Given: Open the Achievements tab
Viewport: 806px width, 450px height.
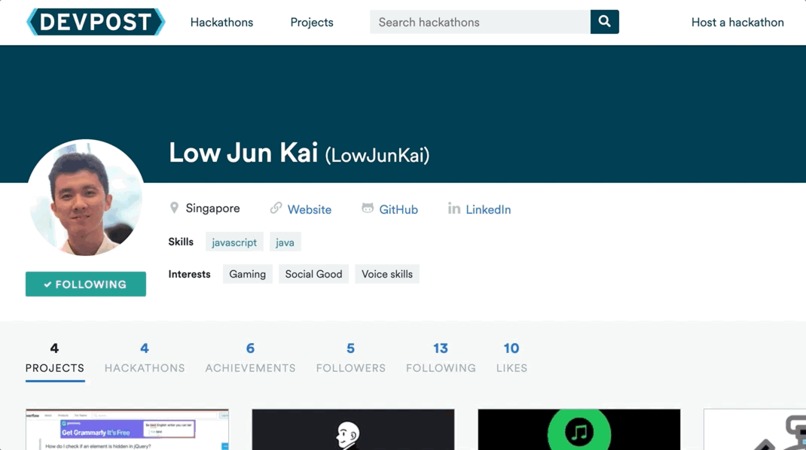Looking at the screenshot, I should pos(250,358).
